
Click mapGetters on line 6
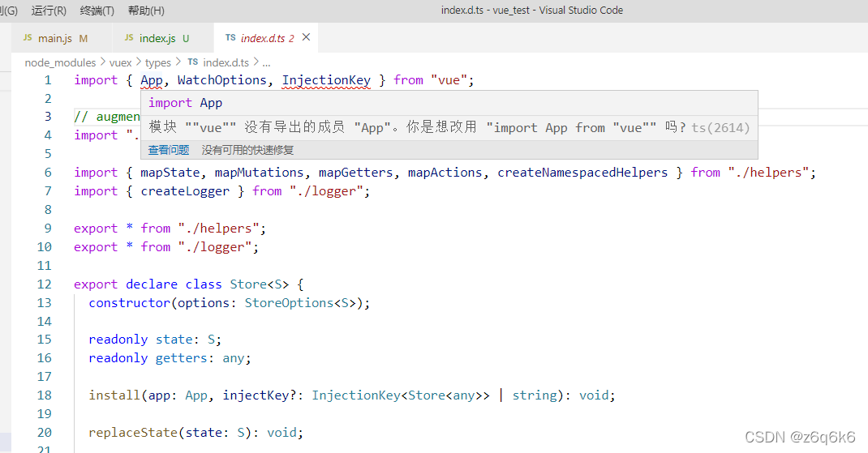[356, 173]
